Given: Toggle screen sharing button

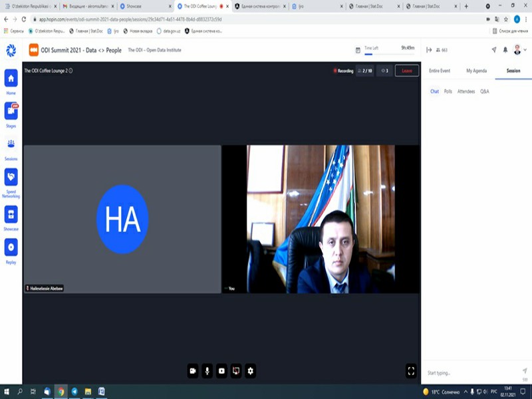Looking at the screenshot, I should click(235, 371).
